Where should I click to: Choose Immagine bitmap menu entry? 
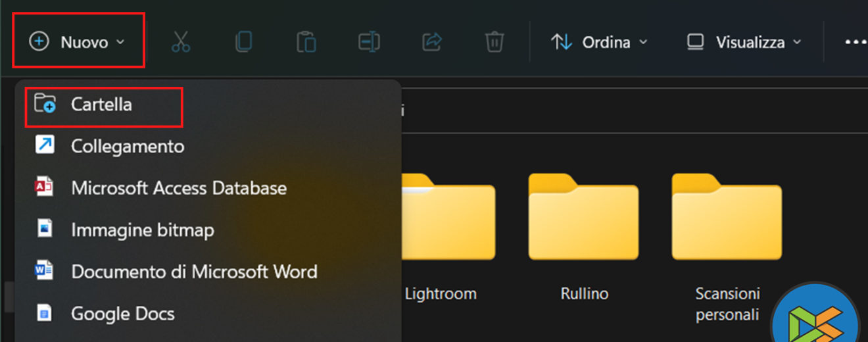point(208,230)
